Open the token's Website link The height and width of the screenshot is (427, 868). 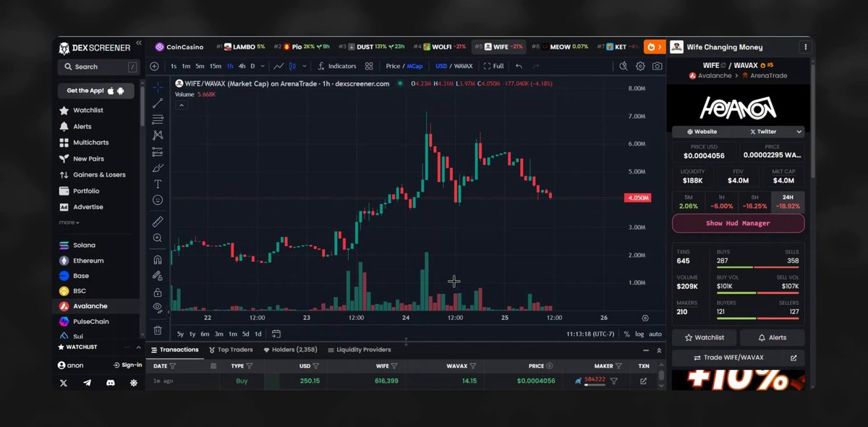702,132
